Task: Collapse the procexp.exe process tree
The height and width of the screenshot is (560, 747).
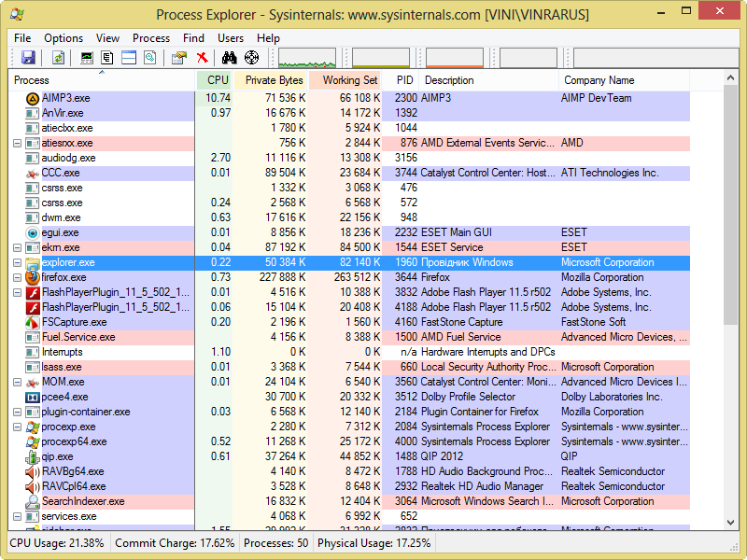Action: coord(17,427)
